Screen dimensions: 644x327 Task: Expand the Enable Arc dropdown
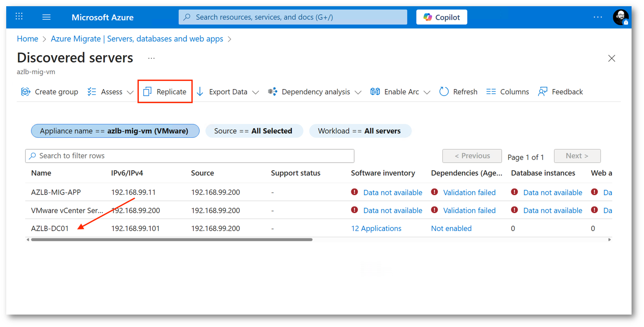[x=427, y=92]
